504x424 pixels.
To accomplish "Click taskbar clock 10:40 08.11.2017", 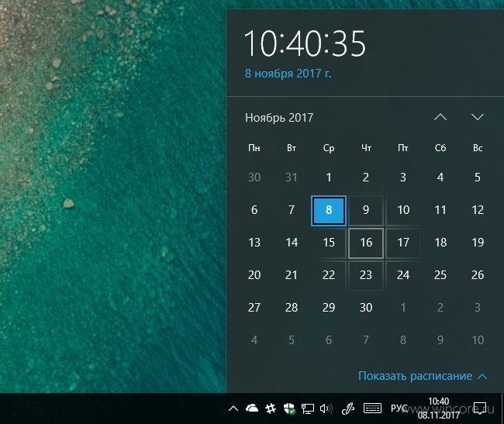I will pos(439,408).
